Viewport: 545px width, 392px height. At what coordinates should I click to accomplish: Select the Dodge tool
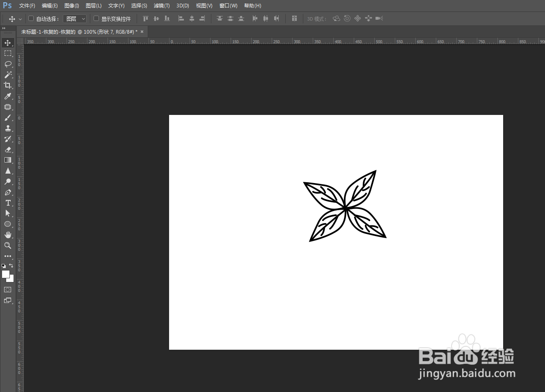pos(8,181)
